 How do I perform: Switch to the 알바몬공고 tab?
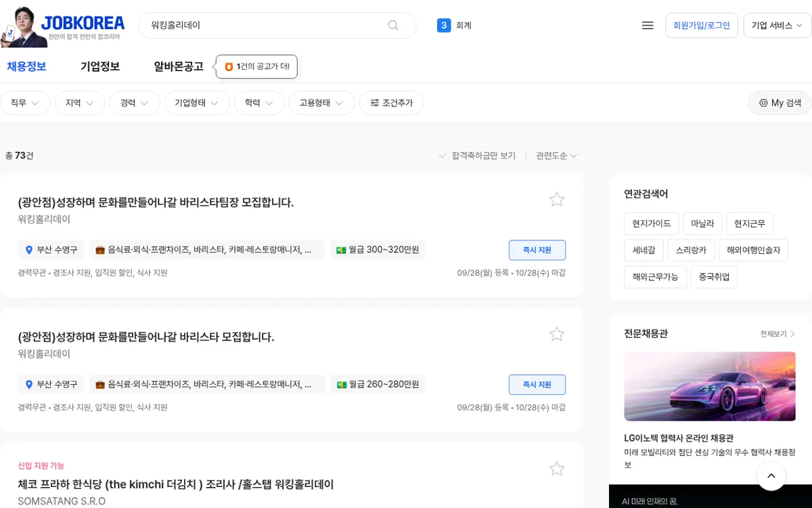179,66
